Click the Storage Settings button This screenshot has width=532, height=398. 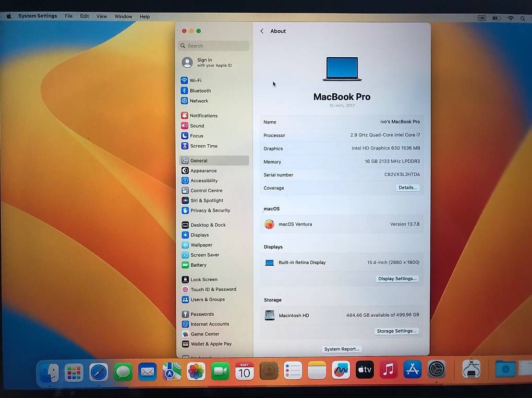396,331
